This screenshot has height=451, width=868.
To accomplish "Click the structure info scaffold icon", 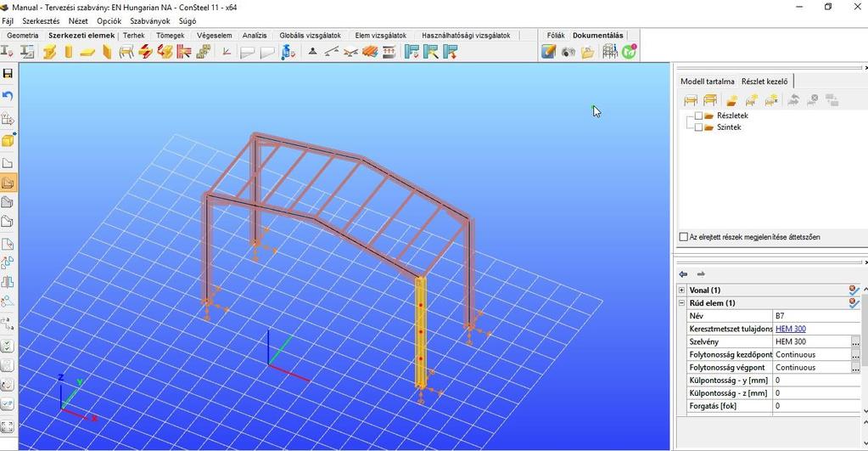I will pos(609,52).
